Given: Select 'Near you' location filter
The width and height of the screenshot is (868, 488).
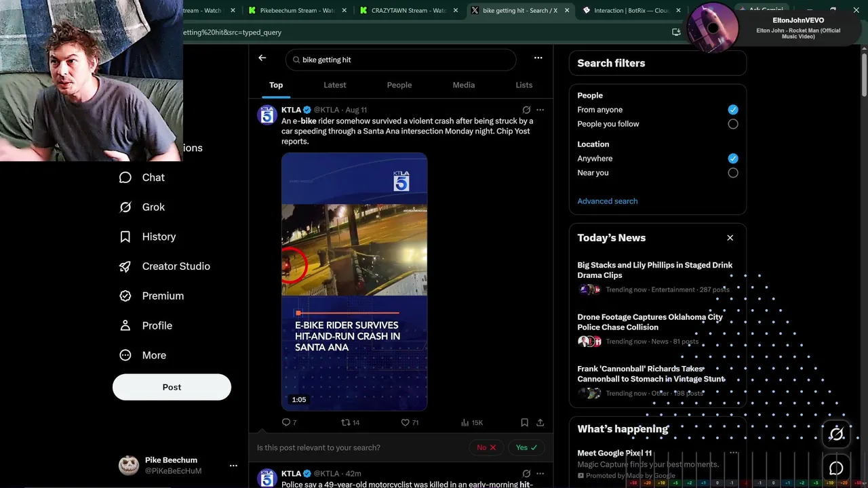Looking at the screenshot, I should pyautogui.click(x=733, y=173).
